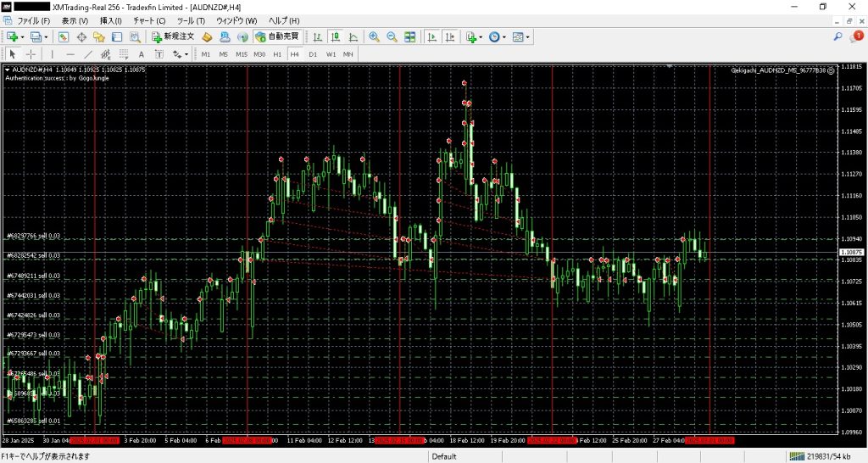This screenshot has height=463, width=868.
Task: Expand the indicators list dropdown arrow
Action: tap(481, 37)
